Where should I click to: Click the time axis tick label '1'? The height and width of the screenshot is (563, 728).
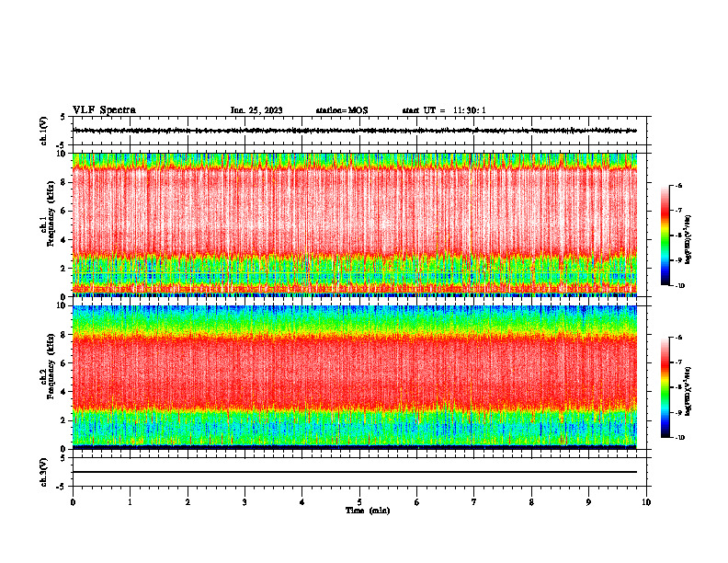point(130,502)
